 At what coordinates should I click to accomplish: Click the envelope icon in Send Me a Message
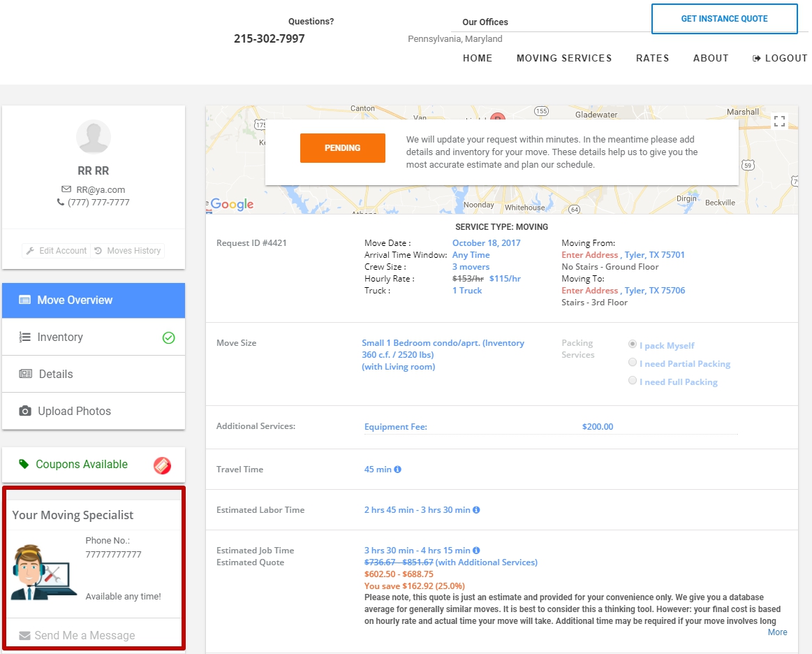[24, 636]
